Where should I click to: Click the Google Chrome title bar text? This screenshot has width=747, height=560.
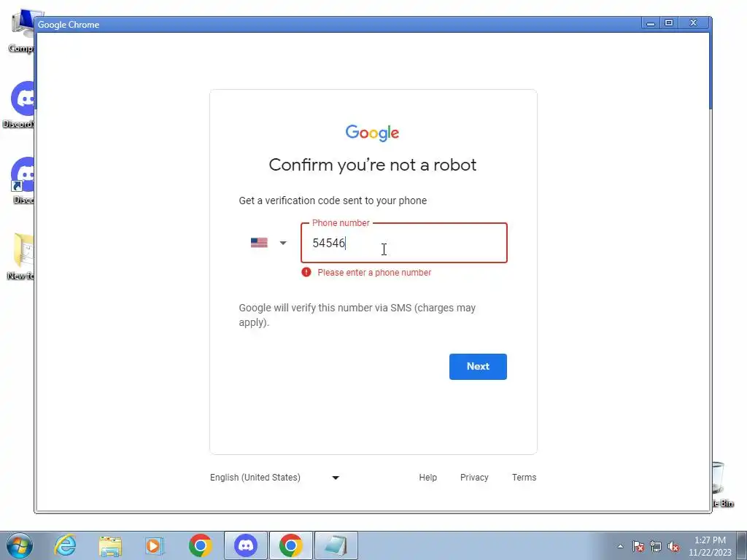(69, 25)
